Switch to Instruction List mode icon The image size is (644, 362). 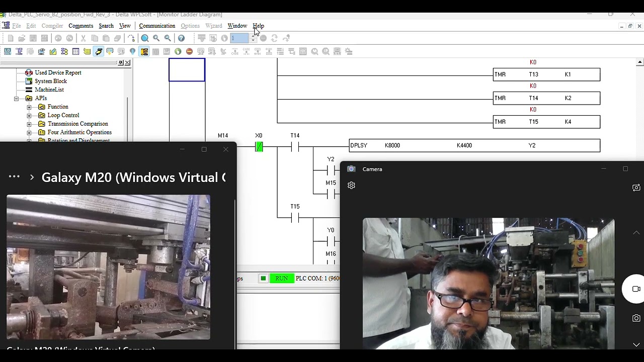click(8, 51)
